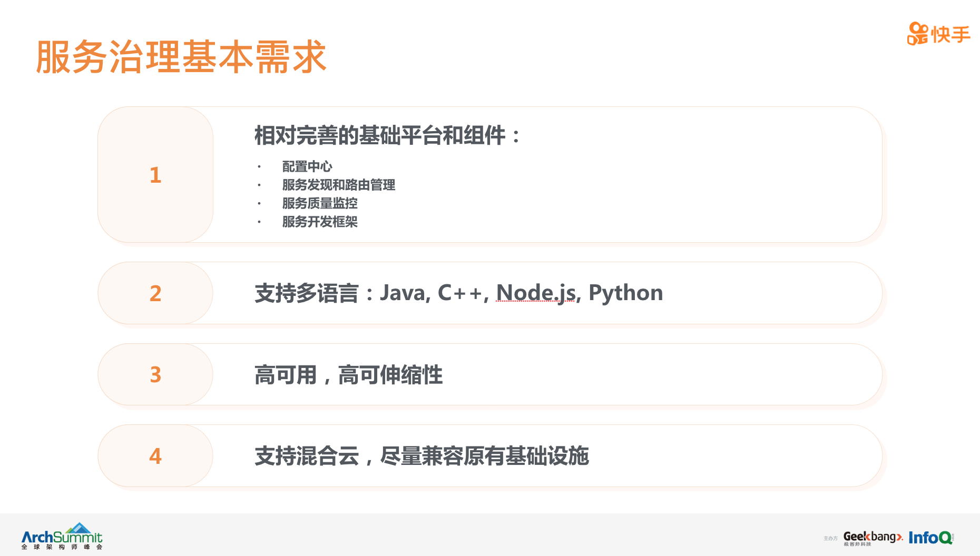Select the number 4 badge
Screen dimensions: 980x556
pos(155,456)
